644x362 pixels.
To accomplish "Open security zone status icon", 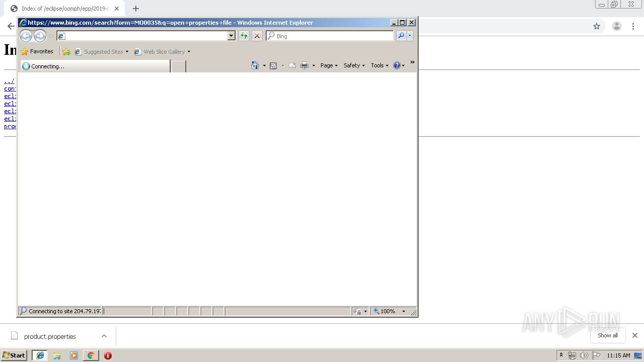I will [x=360, y=311].
